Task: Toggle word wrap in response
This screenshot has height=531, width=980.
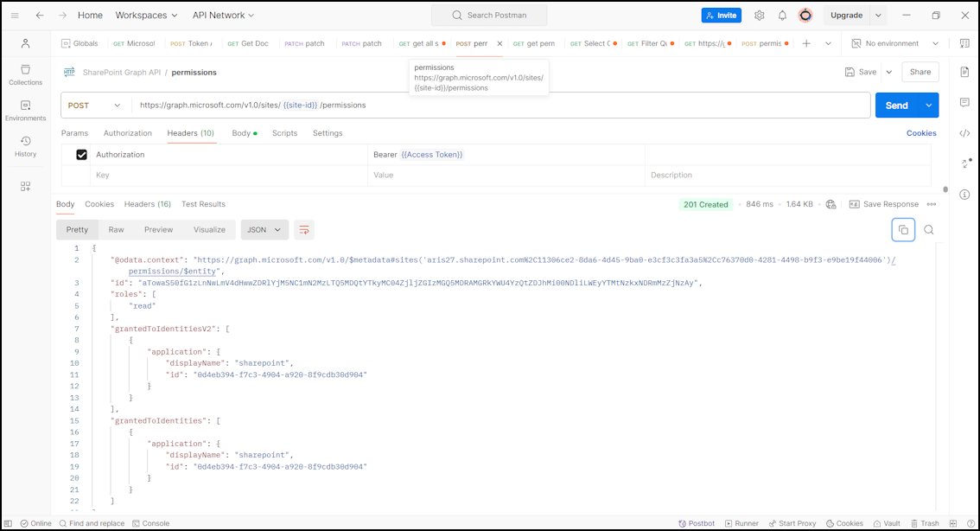Action: coord(303,229)
